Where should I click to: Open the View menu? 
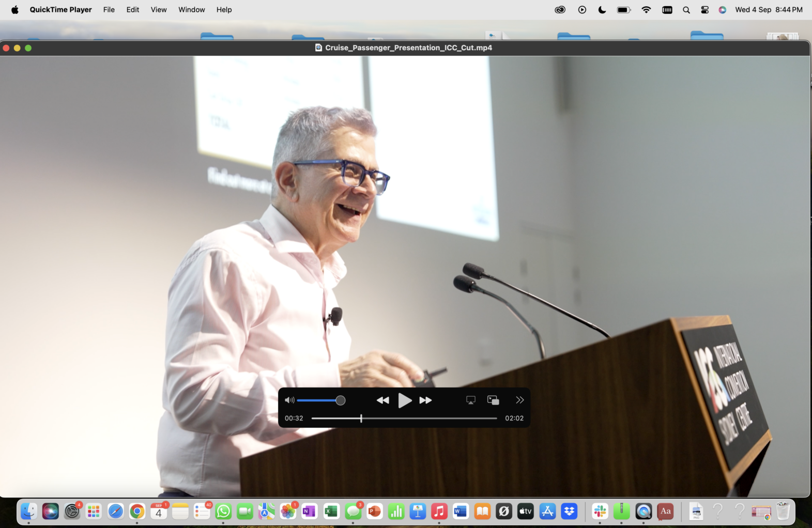(x=159, y=10)
